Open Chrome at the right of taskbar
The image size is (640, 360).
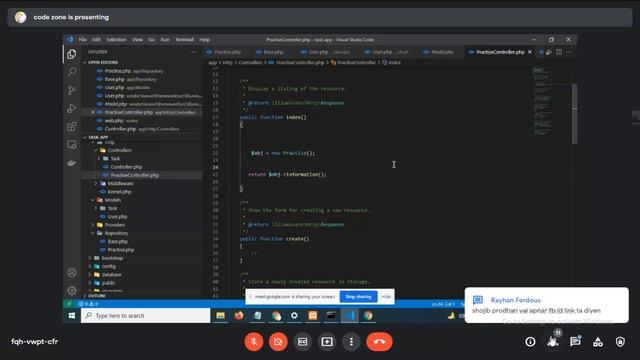[x=368, y=316]
